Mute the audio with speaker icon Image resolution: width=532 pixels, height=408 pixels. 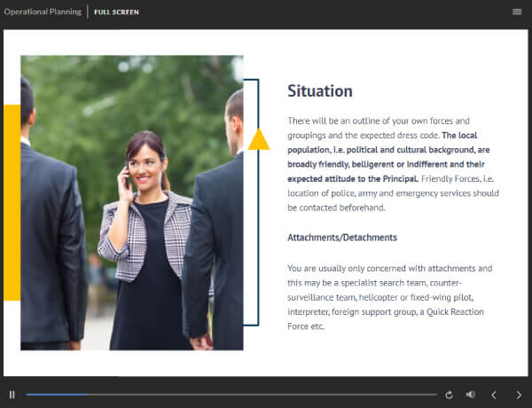pos(470,395)
